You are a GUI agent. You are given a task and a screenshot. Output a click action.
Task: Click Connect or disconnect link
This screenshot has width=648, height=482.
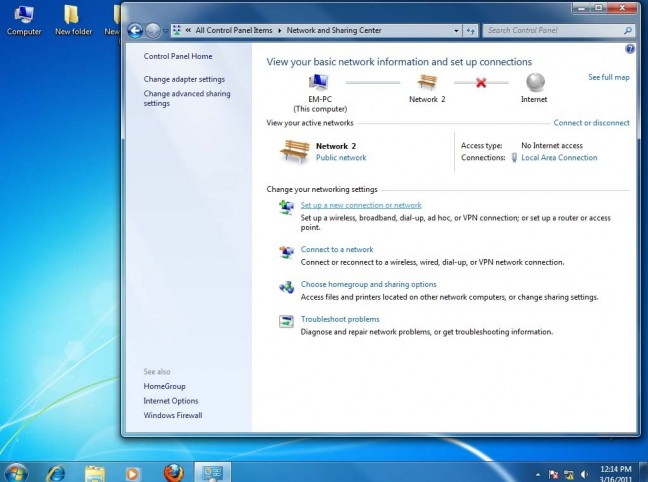[x=591, y=123]
